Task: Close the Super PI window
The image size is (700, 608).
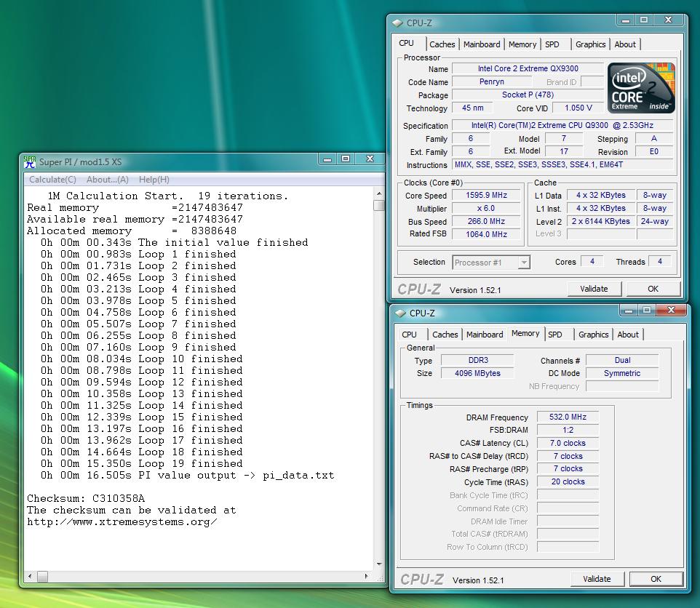Action: [370, 159]
